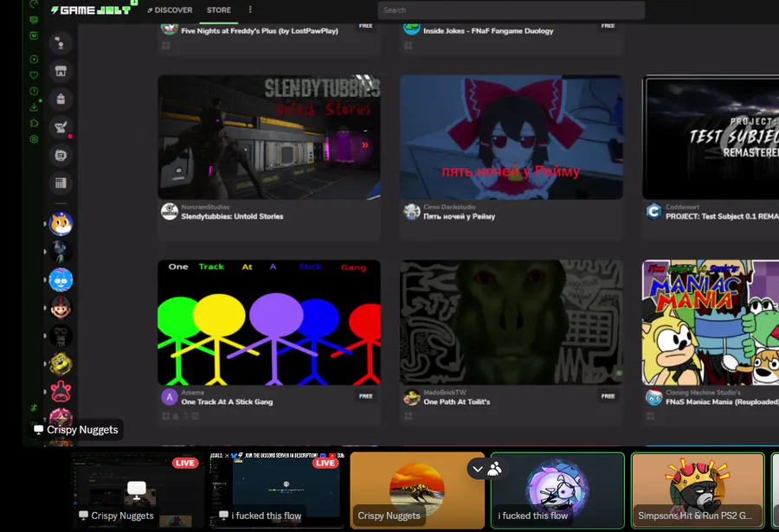
Task: Click the Пять ночей у Рейму title link
Action: (459, 216)
